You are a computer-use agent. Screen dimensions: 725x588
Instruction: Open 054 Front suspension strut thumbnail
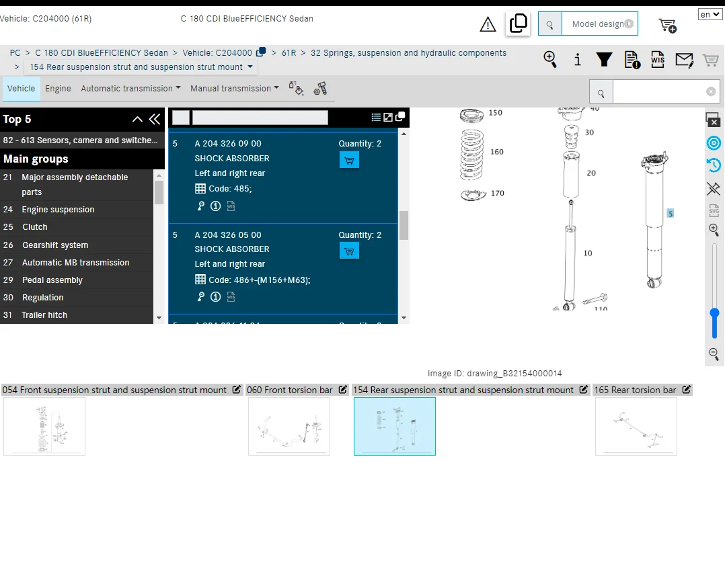click(x=44, y=426)
